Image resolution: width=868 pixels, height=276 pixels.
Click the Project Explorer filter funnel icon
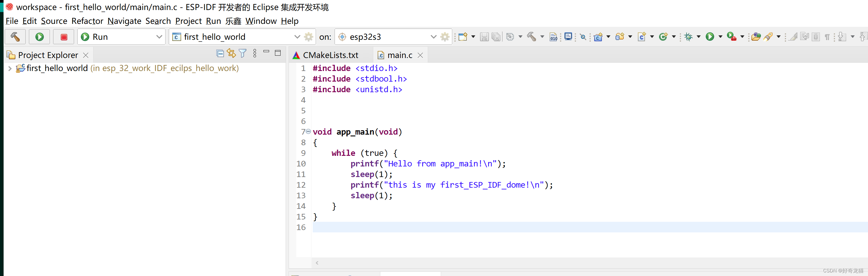(243, 53)
